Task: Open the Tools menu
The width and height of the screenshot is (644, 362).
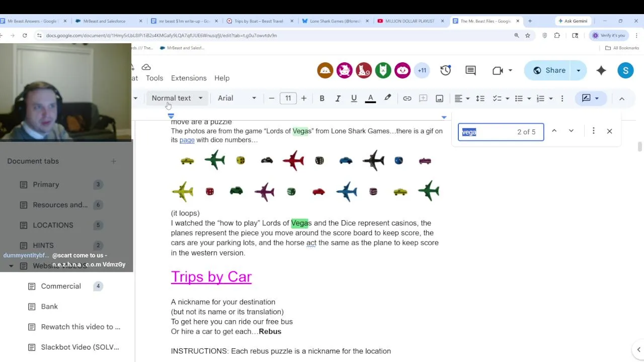Action: pyautogui.click(x=154, y=78)
